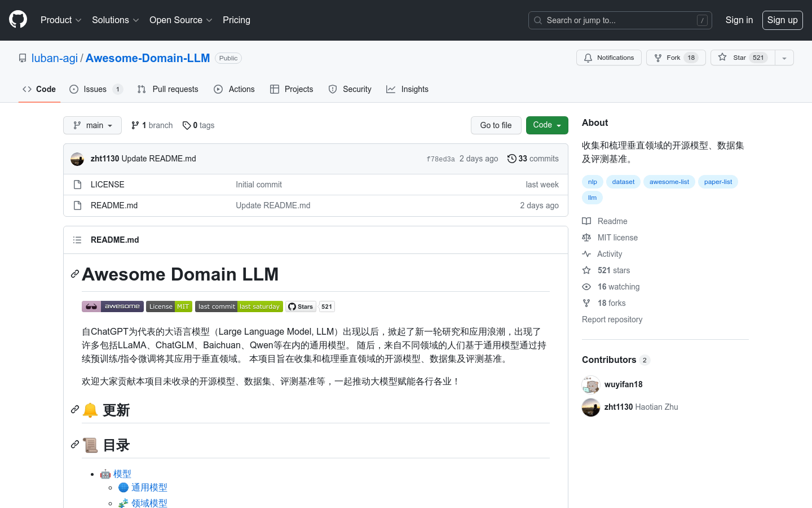
Task: Open the Readme link in About
Action: point(604,221)
